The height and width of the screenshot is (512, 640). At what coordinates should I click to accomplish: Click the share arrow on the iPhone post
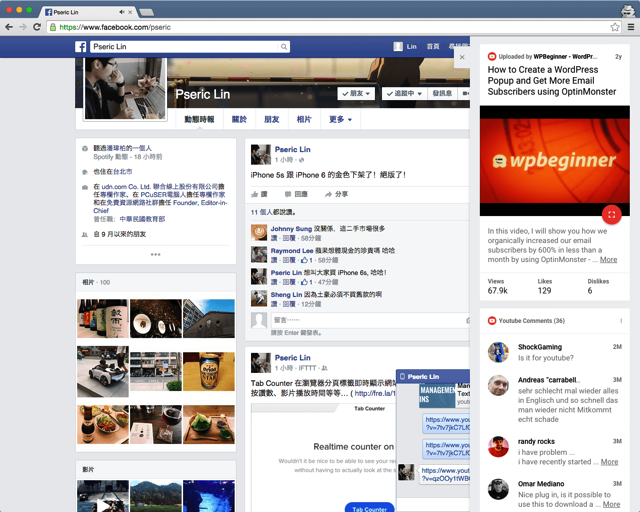(329, 194)
